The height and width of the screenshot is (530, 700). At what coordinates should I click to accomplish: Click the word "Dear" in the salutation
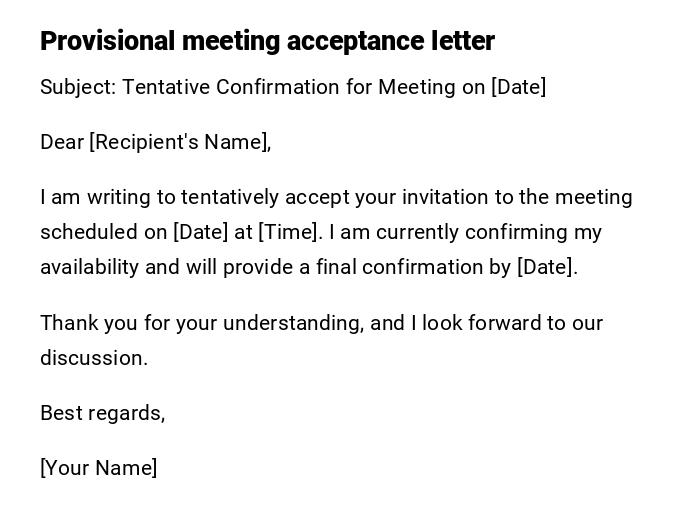pyautogui.click(x=61, y=142)
